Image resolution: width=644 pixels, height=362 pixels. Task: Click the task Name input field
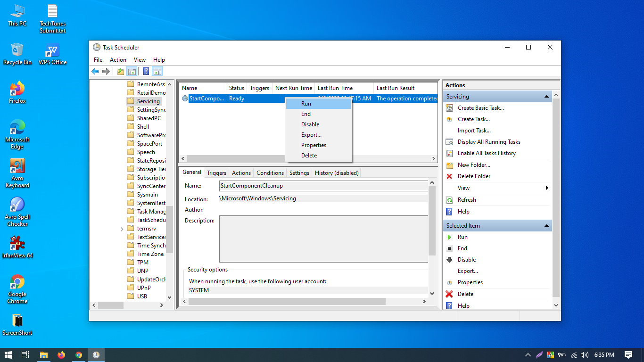point(323,186)
